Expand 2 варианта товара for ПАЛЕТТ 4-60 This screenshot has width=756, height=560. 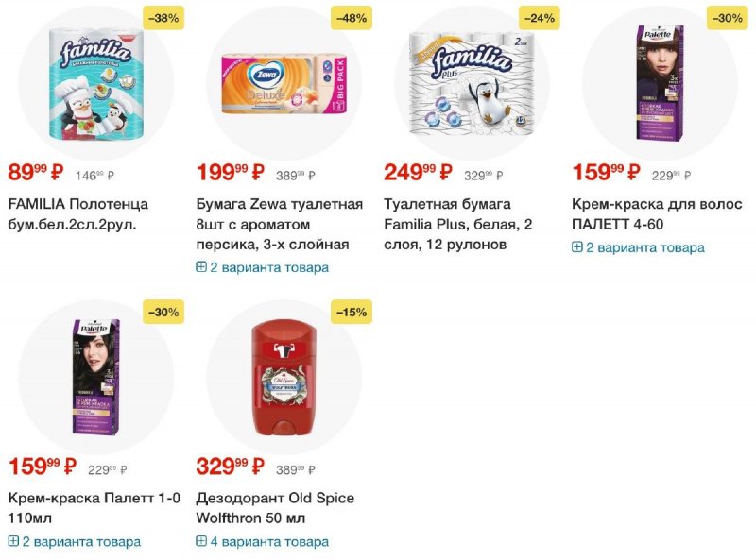click(x=638, y=247)
